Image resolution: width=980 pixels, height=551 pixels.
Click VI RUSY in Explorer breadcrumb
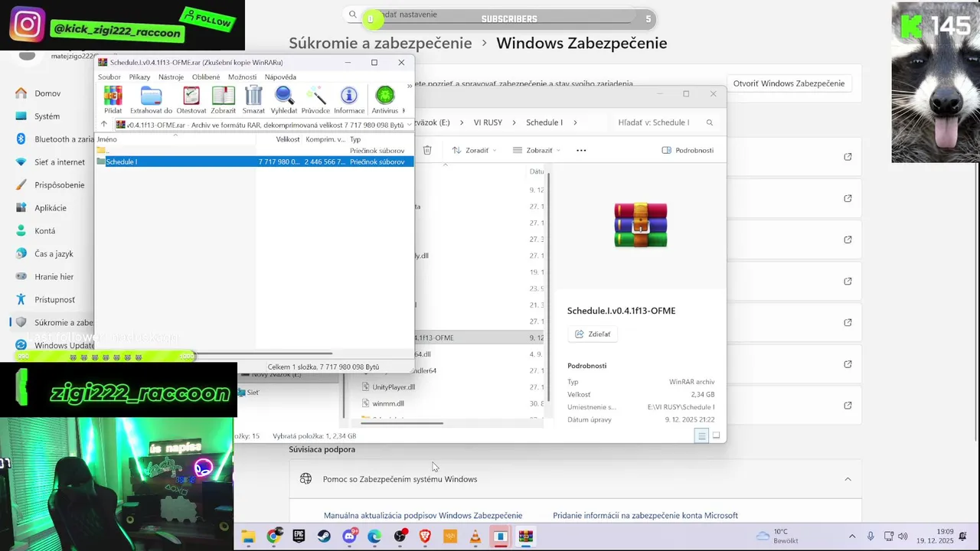pos(488,122)
